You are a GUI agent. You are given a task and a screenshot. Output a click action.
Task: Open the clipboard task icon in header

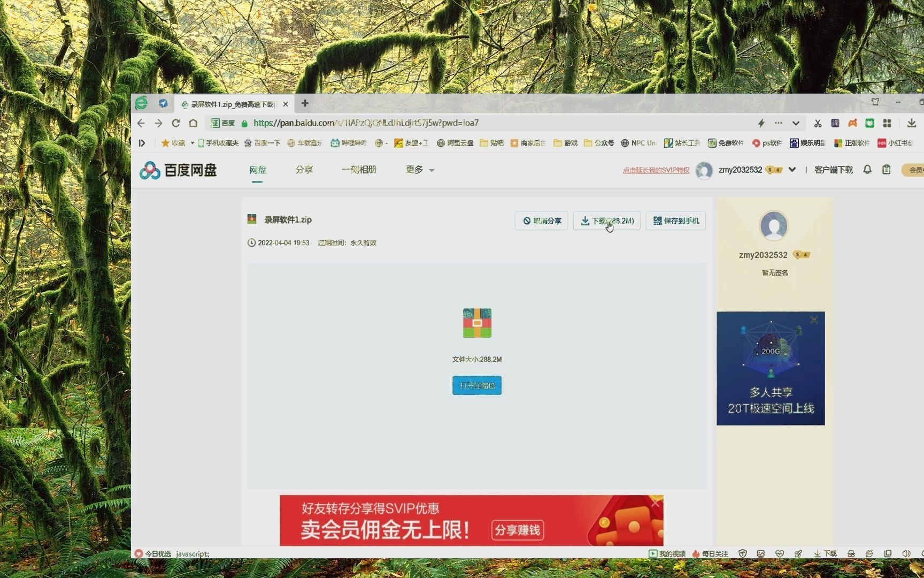[886, 170]
